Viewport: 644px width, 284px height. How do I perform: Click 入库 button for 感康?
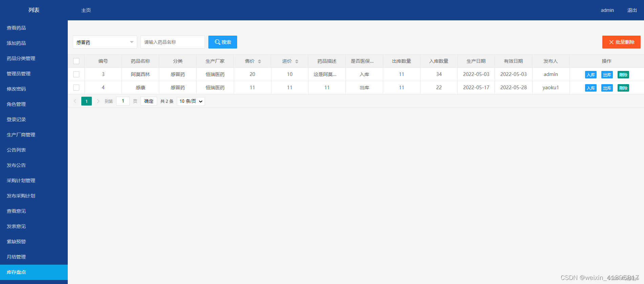point(591,88)
